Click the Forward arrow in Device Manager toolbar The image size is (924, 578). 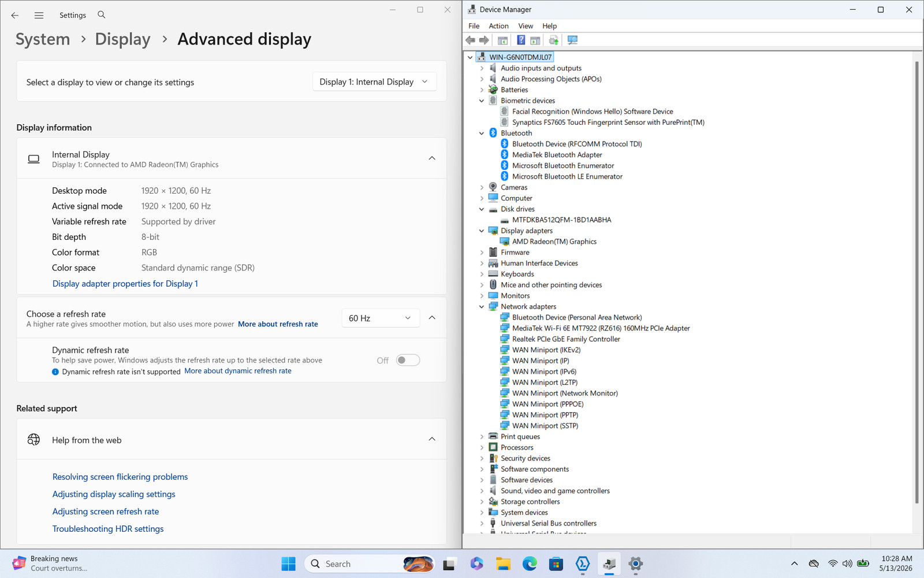point(484,40)
